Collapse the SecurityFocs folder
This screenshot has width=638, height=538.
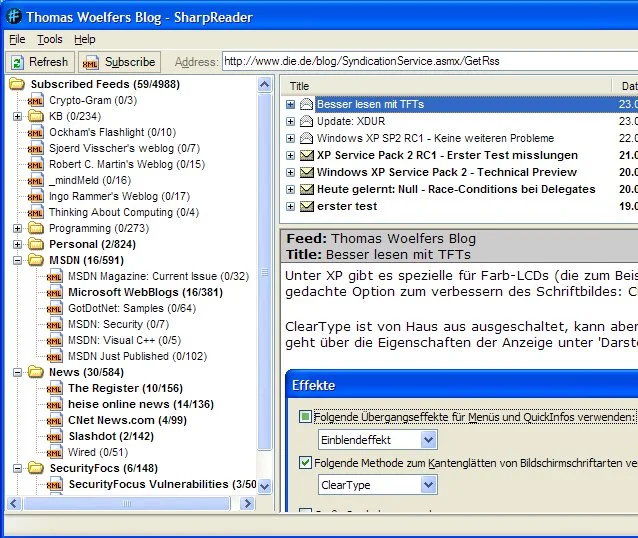(x=17, y=468)
